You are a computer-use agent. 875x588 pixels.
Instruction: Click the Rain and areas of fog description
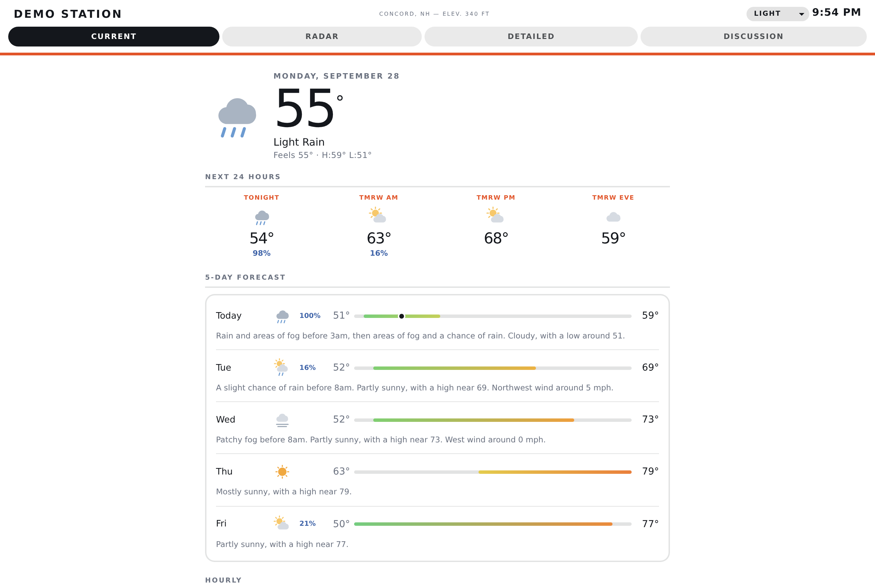[x=420, y=336]
